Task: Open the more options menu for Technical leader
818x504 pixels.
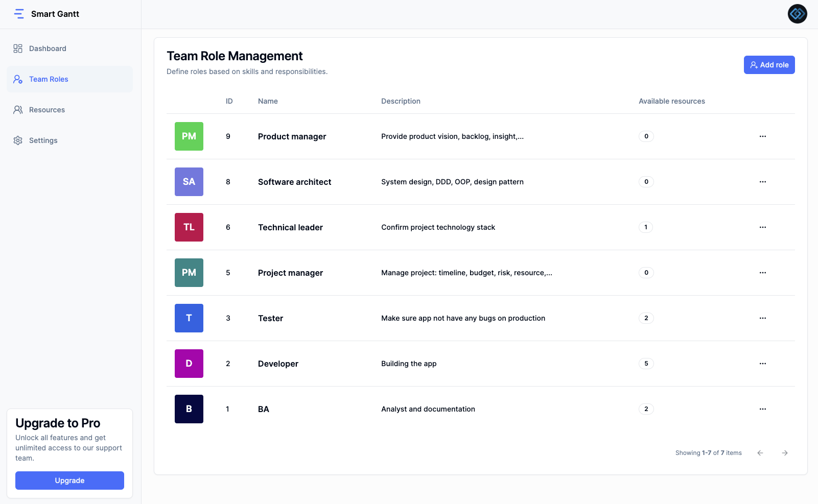Action: click(x=763, y=227)
